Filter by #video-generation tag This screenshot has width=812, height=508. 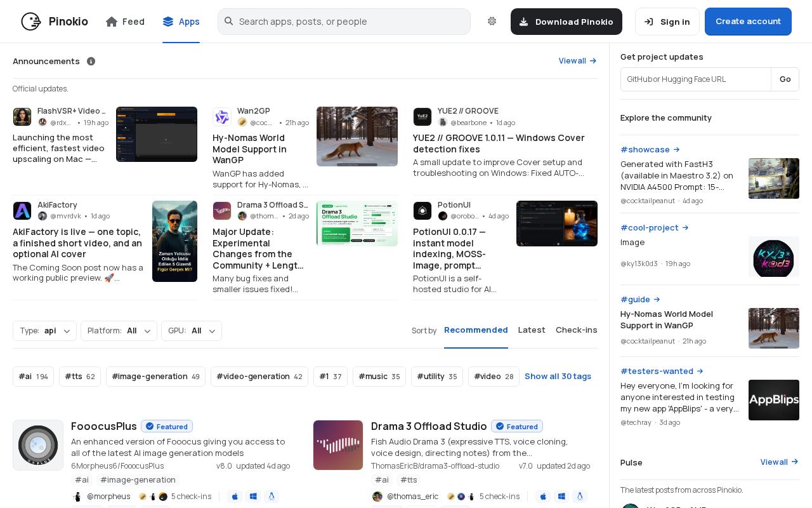tap(259, 377)
